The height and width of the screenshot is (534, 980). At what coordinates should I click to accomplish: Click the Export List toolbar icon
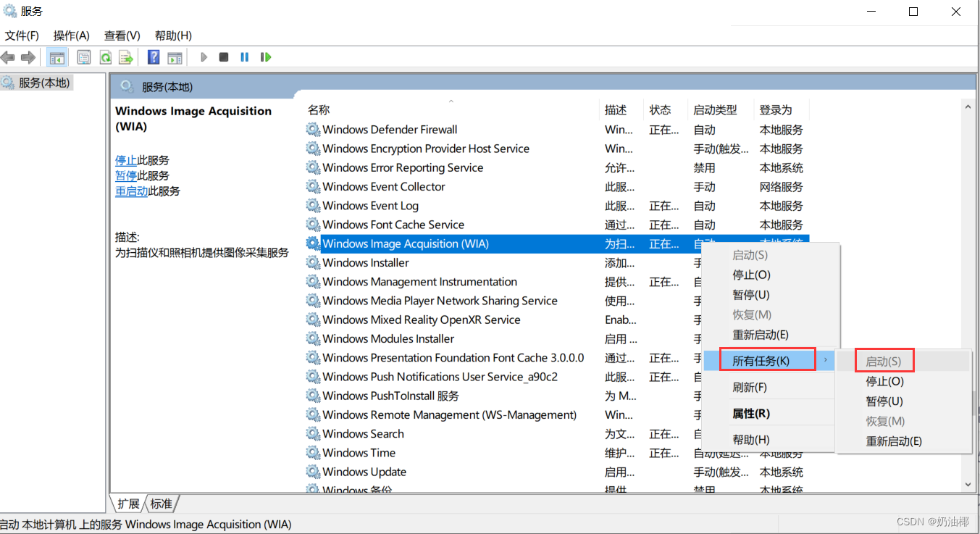click(x=126, y=57)
